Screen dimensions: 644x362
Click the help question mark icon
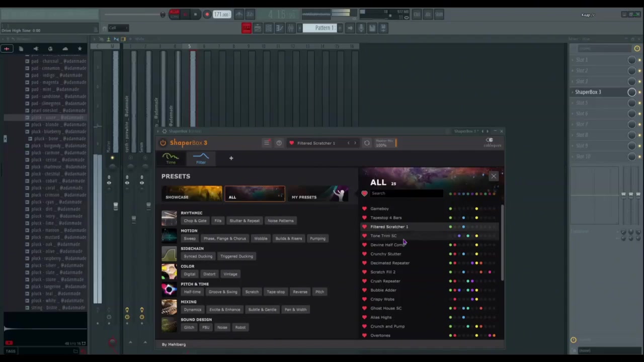click(279, 143)
